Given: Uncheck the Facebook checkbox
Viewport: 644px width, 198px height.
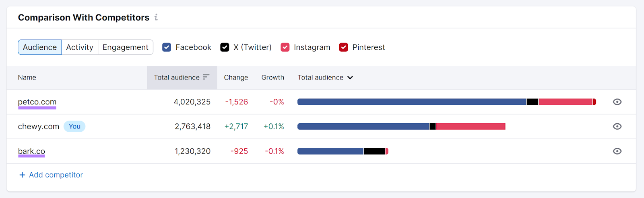Looking at the screenshot, I should 167,47.
